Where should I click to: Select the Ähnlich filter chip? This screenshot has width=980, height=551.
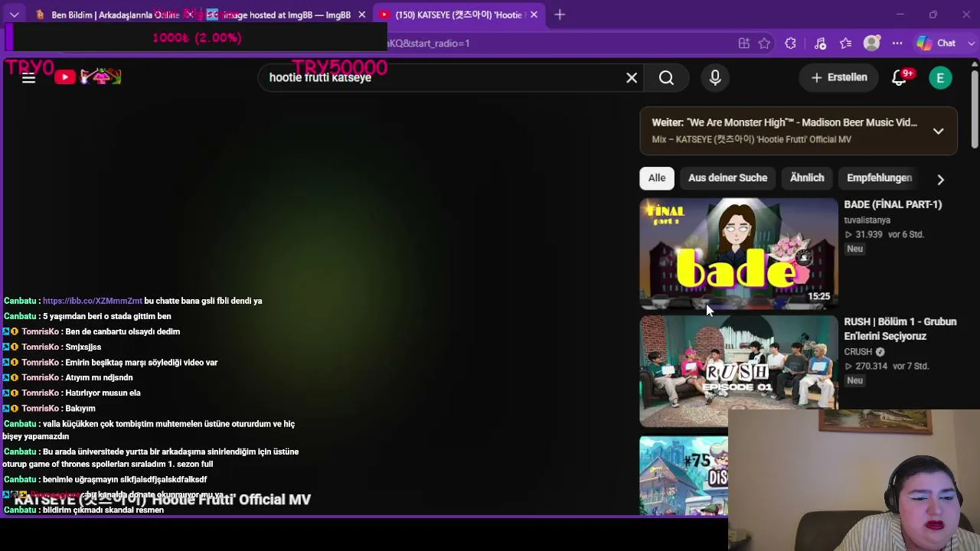point(807,178)
